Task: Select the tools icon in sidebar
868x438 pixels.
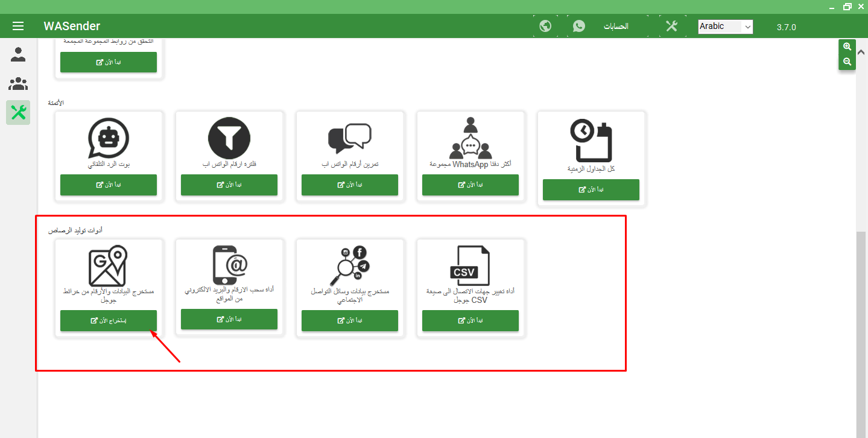Action: pos(18,112)
